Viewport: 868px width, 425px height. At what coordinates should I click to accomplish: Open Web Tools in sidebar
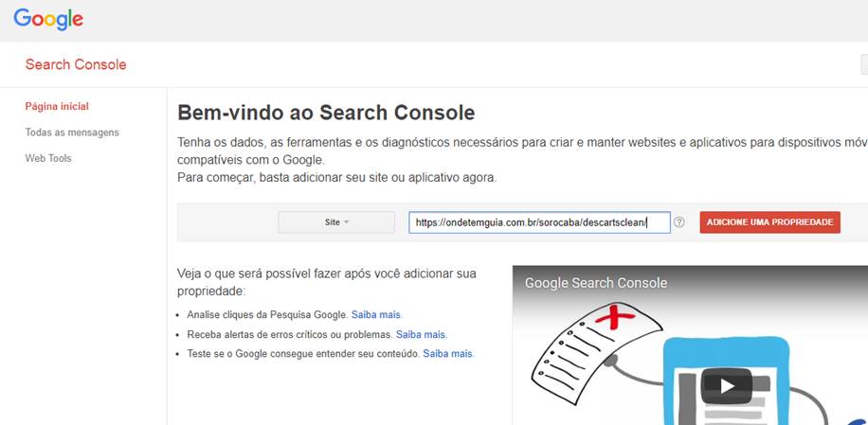[x=48, y=158]
